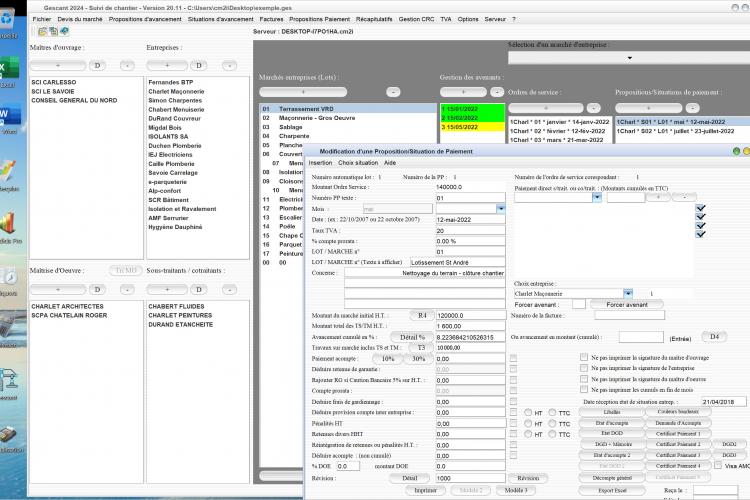Screen dimensions: 750x500
Task: Click the third checkmark icon in payment list
Action: [x=701, y=225]
